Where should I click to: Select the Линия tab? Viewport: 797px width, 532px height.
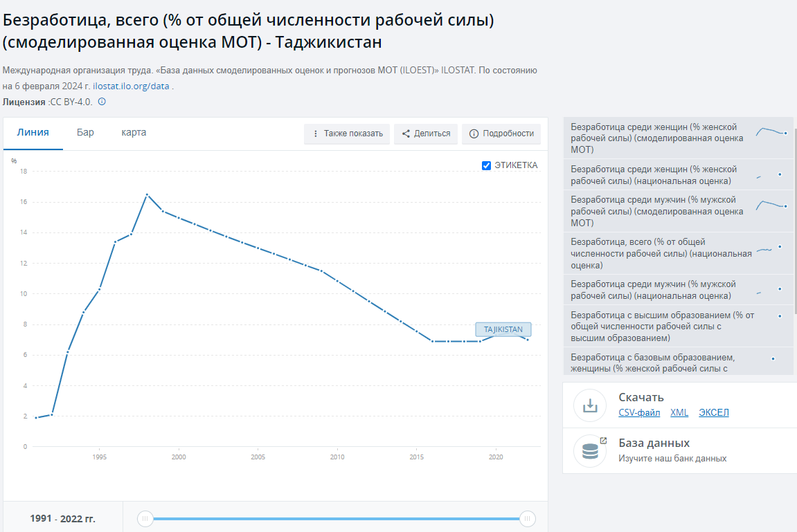tap(33, 133)
